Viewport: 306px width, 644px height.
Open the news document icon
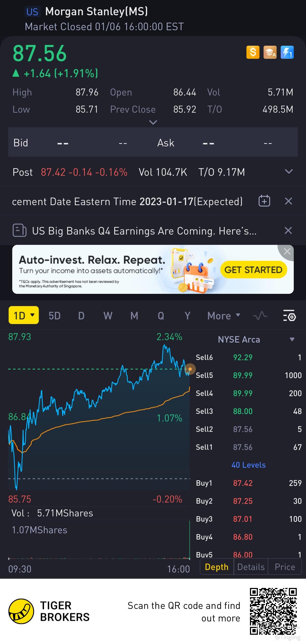(19, 231)
